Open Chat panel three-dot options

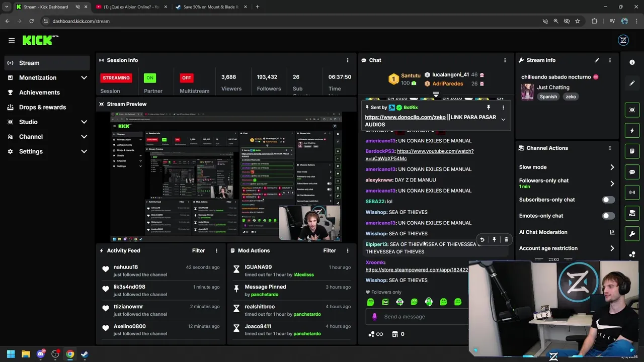tap(505, 60)
